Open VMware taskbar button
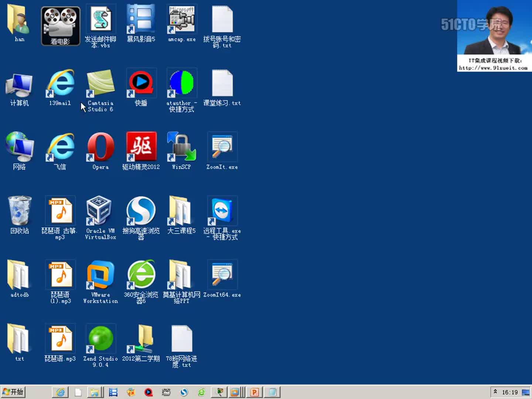Screen dimensions: 532x399 click(x=236, y=392)
